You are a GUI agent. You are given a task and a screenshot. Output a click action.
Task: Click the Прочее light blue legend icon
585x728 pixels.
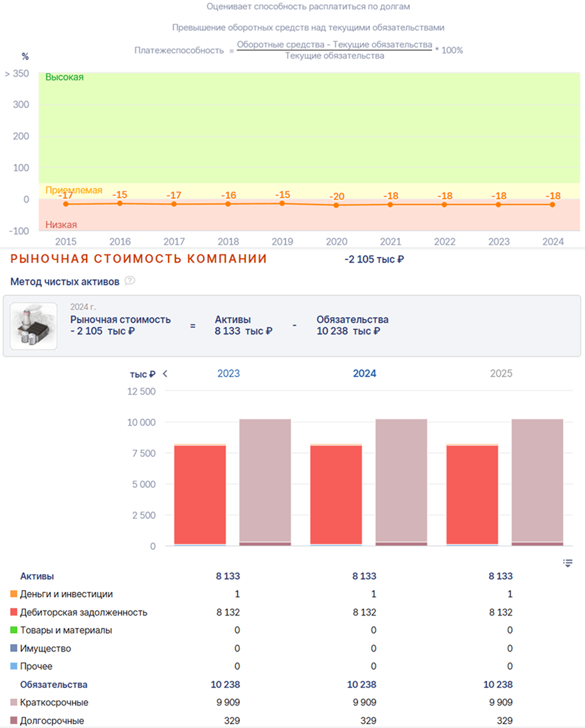[x=14, y=666]
